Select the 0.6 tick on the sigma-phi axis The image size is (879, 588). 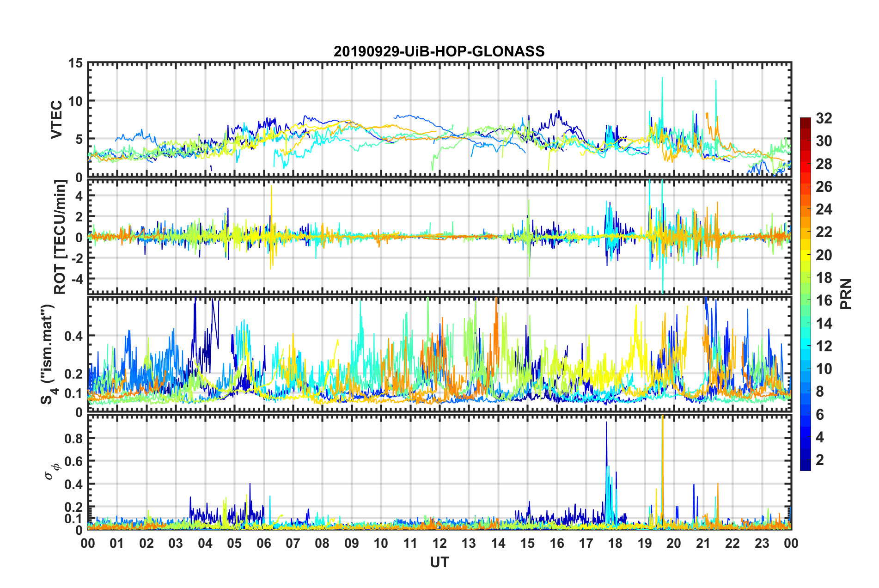74,461
